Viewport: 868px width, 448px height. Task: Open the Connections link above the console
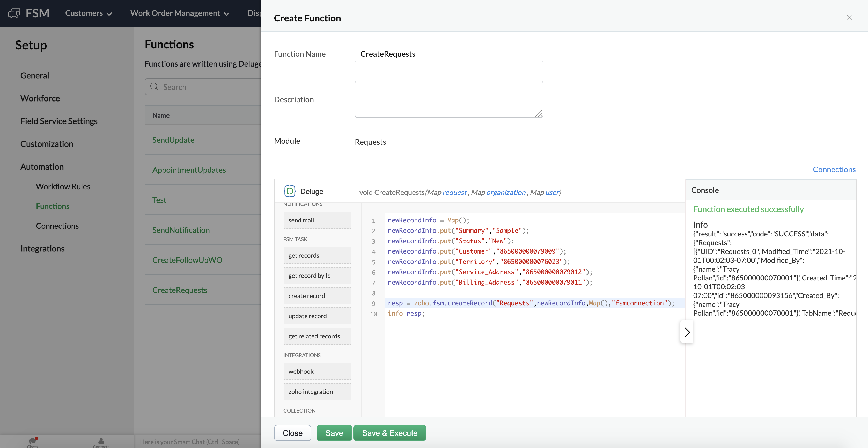pyautogui.click(x=834, y=170)
